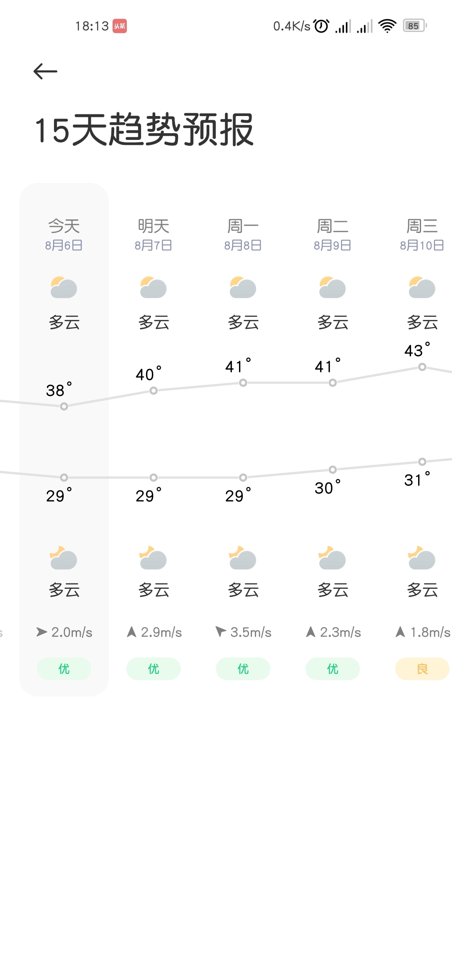Tap the 38° high temperature point for today
Viewport: 452px width, 980px height.
[x=64, y=406]
